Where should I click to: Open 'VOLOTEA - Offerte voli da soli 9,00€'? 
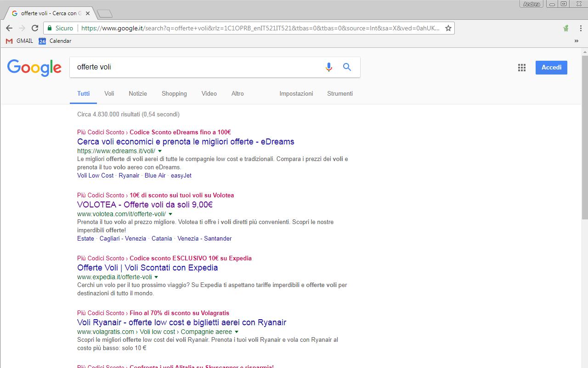coord(145,205)
